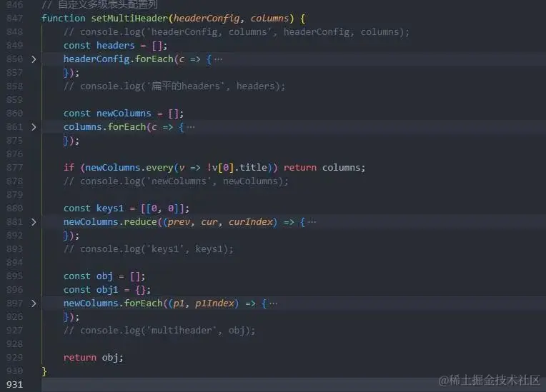Click the commented console.log multiheader line

coord(159,331)
